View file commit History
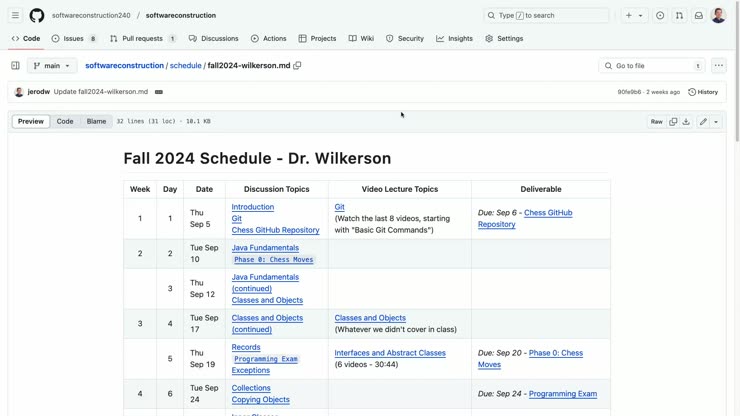740x416 pixels. point(703,92)
